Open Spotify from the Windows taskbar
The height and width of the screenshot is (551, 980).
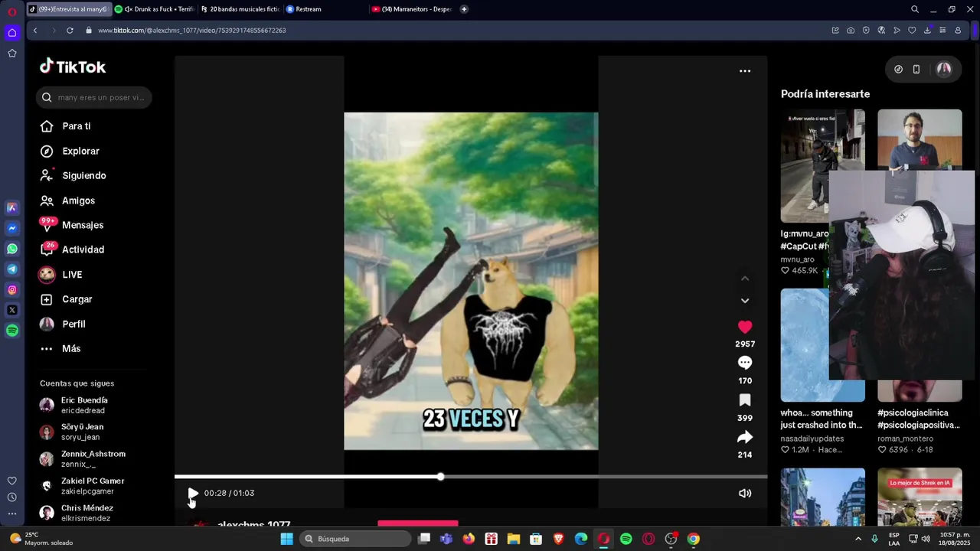point(626,539)
